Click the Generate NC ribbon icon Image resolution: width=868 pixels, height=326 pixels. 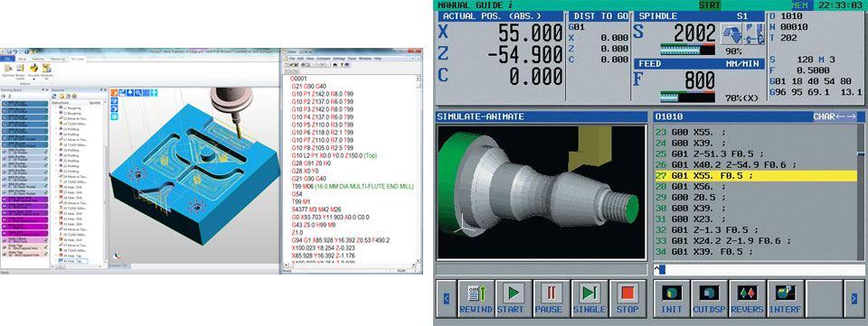point(46,68)
